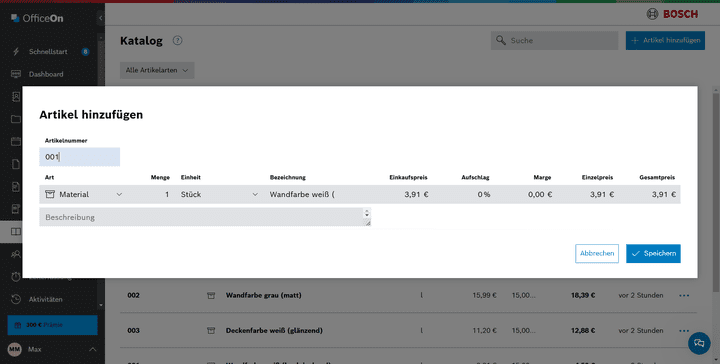Click the Schnellstart lightning icon
720x364 pixels.
pyautogui.click(x=16, y=51)
